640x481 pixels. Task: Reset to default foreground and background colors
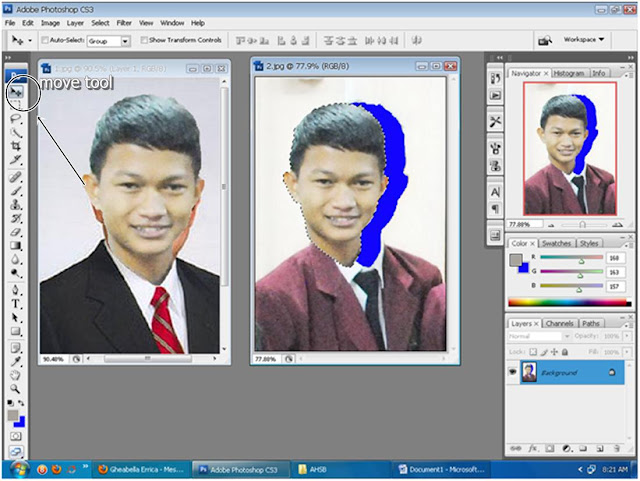pos(11,403)
